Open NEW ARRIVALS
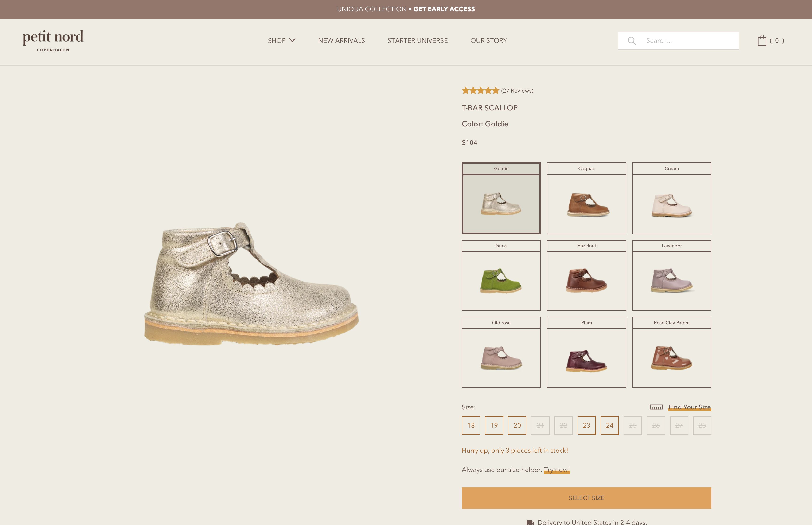Viewport: 812px width, 525px height. tap(341, 40)
